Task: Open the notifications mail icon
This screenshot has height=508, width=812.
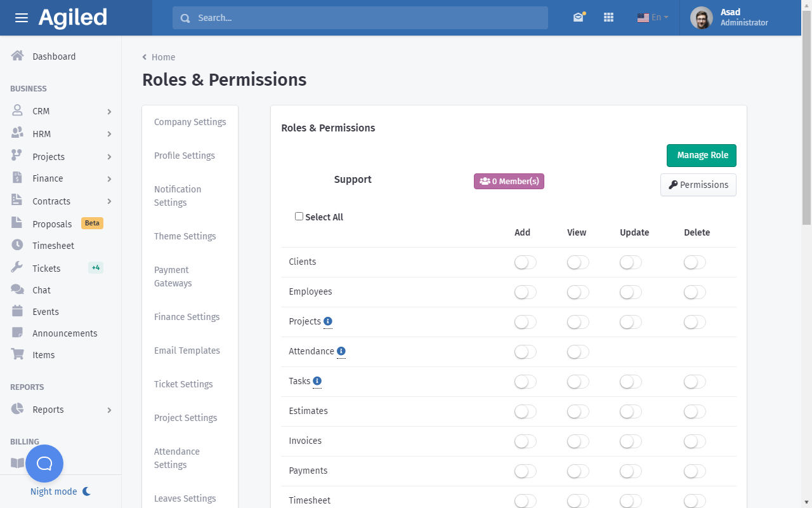Action: click(578, 18)
